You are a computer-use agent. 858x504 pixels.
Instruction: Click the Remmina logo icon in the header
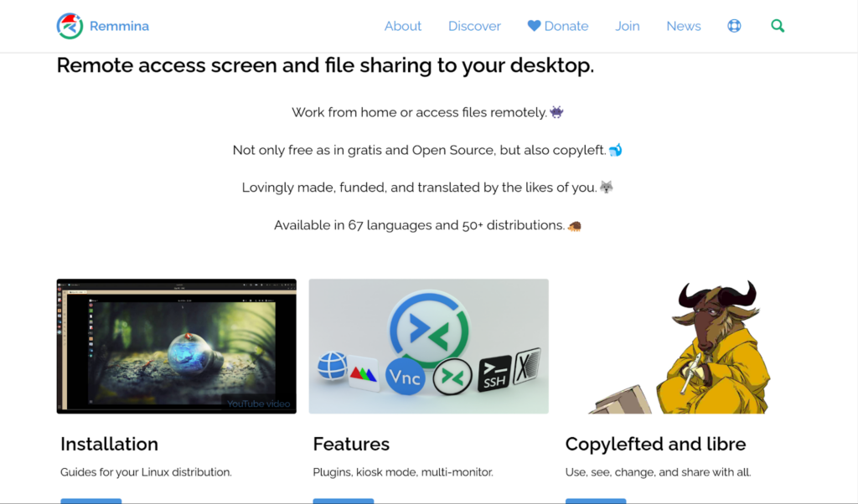(70, 26)
